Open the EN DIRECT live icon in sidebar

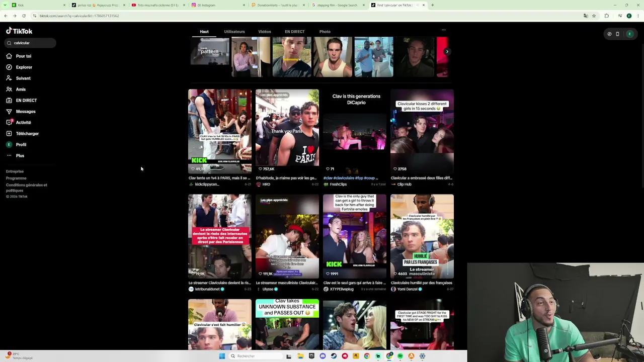9,101
